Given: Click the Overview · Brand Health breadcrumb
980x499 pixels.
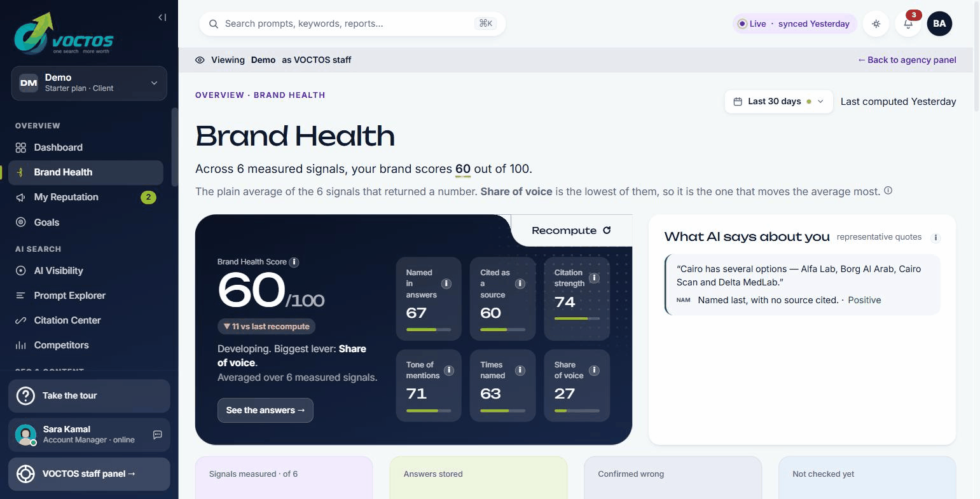Looking at the screenshot, I should click(x=260, y=95).
